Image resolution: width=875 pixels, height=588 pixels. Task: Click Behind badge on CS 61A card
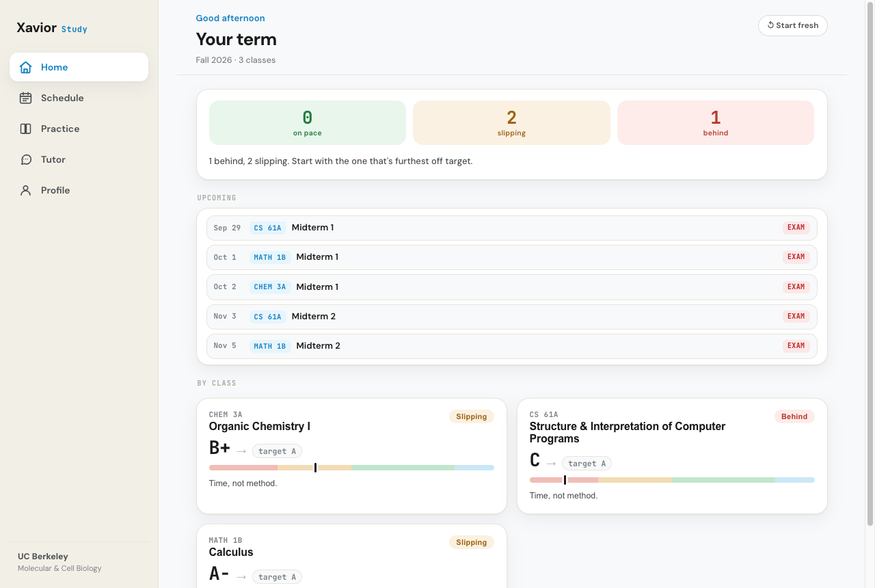794,416
